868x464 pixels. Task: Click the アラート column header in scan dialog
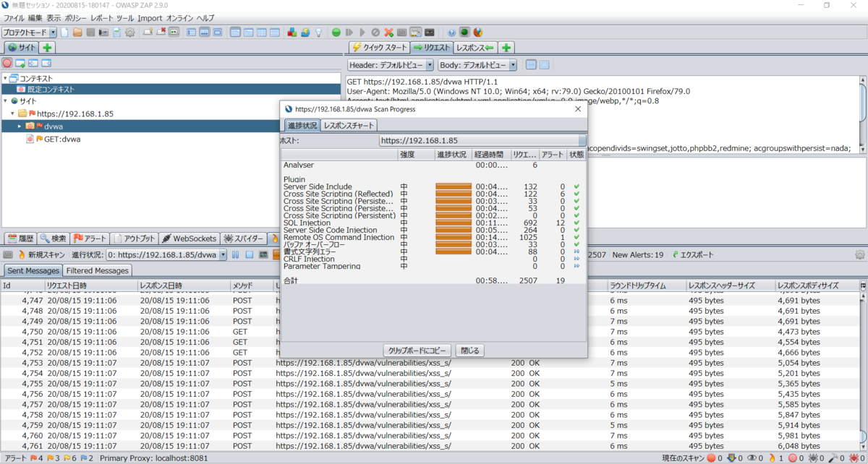[x=553, y=155]
